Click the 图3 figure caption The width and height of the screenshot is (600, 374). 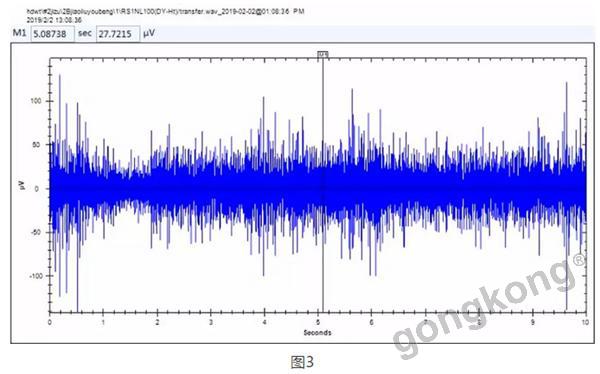302,361
